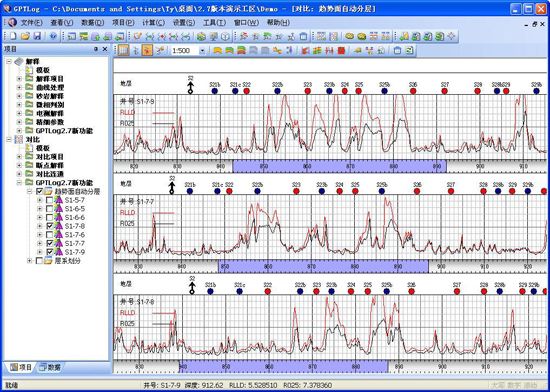Uncheck the S1-7-9 well checkbox
550x392 pixels.
(49, 252)
